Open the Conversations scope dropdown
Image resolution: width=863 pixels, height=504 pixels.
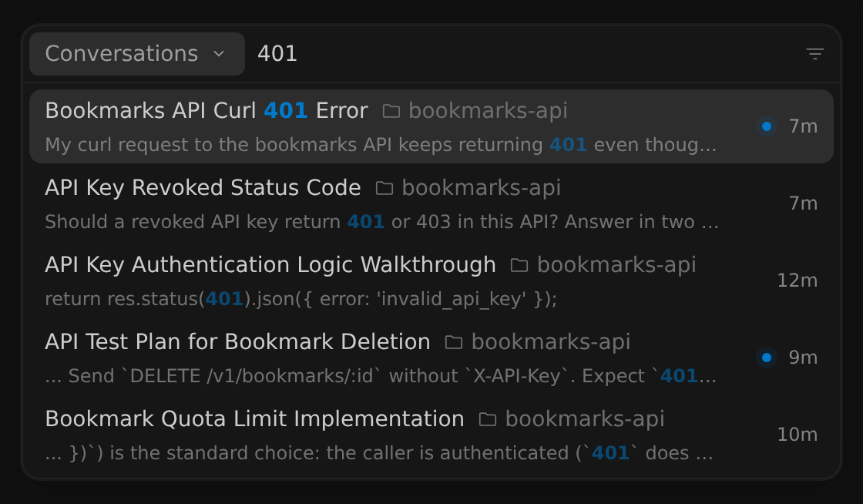(x=137, y=54)
